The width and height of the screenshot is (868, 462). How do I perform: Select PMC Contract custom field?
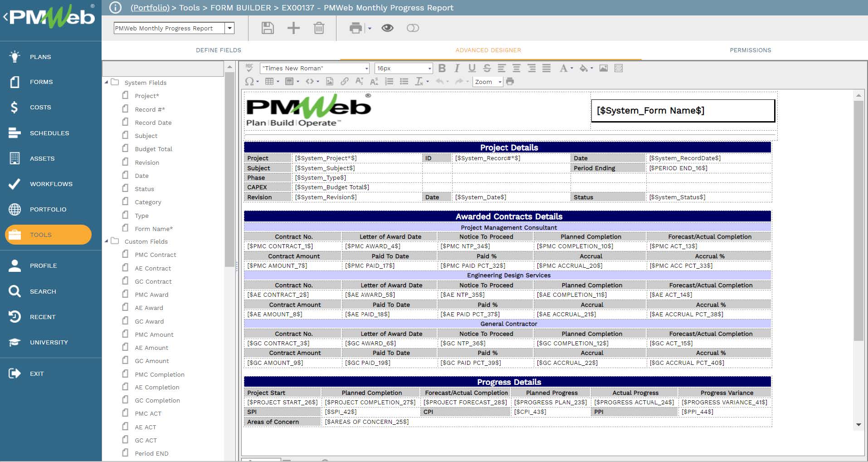pyautogui.click(x=155, y=255)
